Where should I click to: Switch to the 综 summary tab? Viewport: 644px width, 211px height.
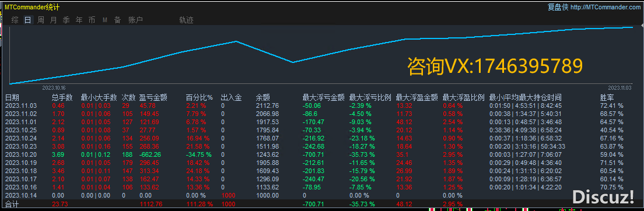tap(15, 20)
